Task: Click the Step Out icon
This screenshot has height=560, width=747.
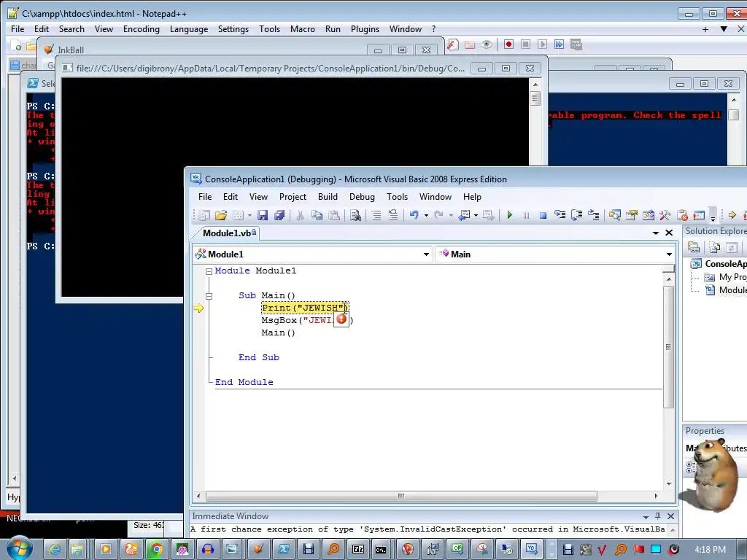Action: [x=594, y=215]
